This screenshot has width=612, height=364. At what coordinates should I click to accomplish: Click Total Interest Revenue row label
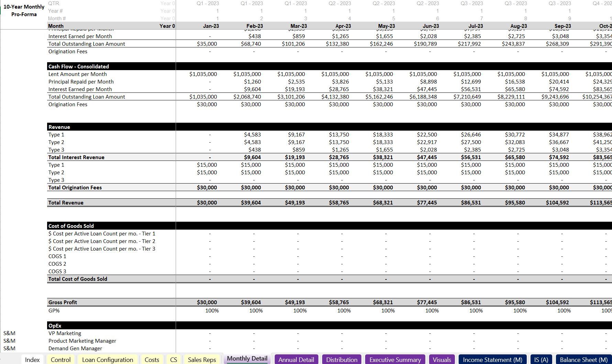click(76, 157)
